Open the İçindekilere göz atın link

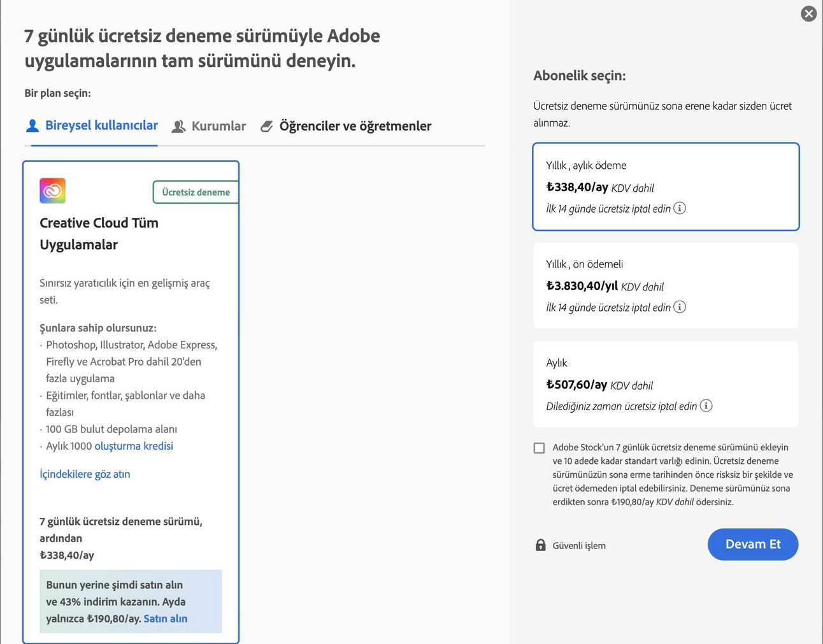[x=85, y=474]
